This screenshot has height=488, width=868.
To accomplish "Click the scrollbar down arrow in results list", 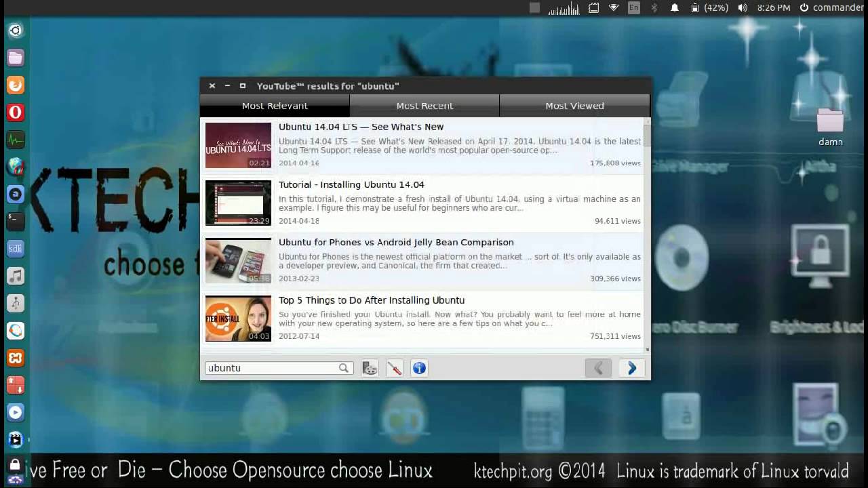I will (647, 350).
